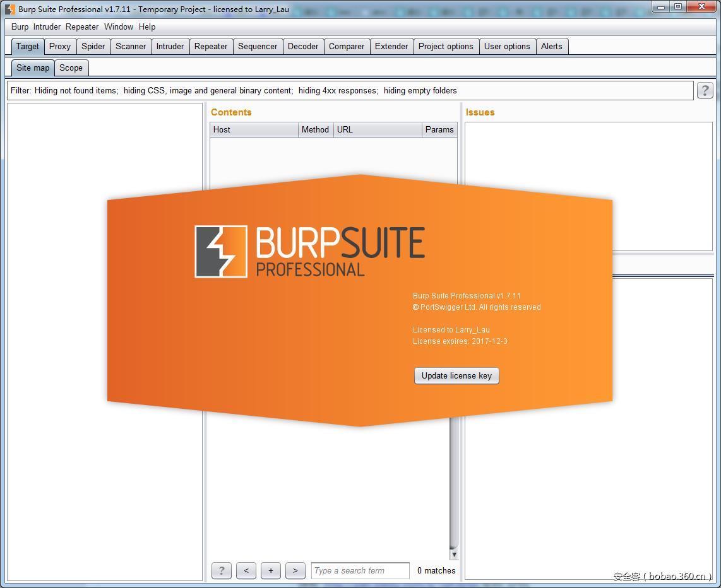Switch to the Spider tab

click(93, 47)
